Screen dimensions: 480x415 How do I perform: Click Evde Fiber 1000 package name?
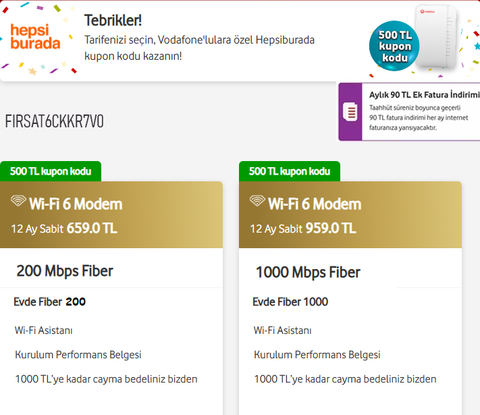(x=290, y=302)
